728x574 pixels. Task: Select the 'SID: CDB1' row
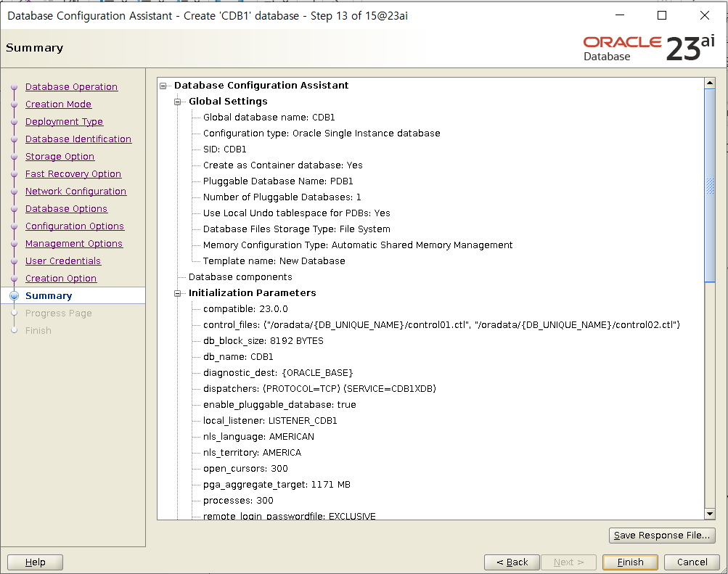click(x=225, y=149)
